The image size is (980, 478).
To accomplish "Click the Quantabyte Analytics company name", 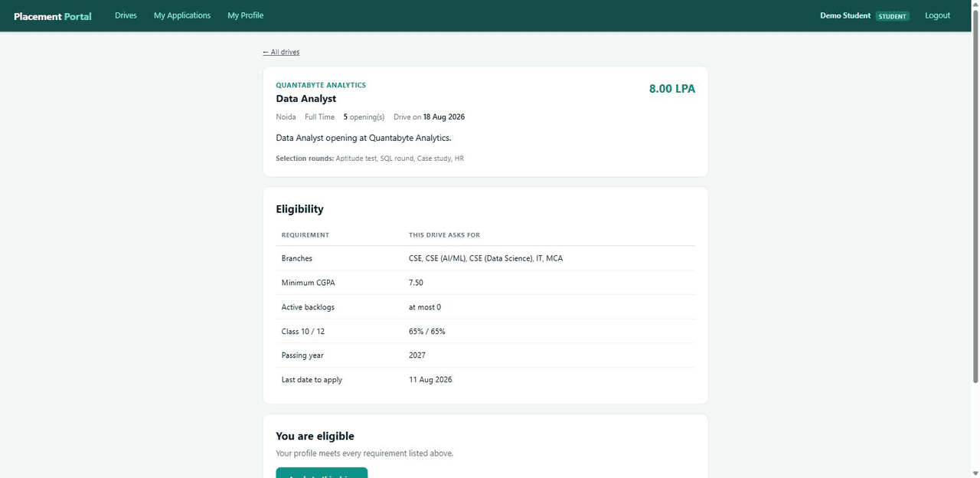I will click(321, 85).
